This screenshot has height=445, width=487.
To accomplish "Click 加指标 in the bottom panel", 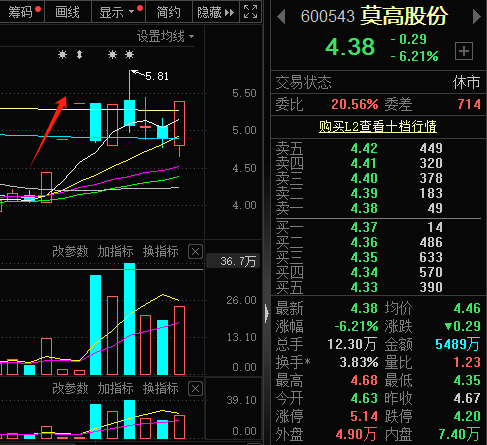I will click(x=115, y=389).
